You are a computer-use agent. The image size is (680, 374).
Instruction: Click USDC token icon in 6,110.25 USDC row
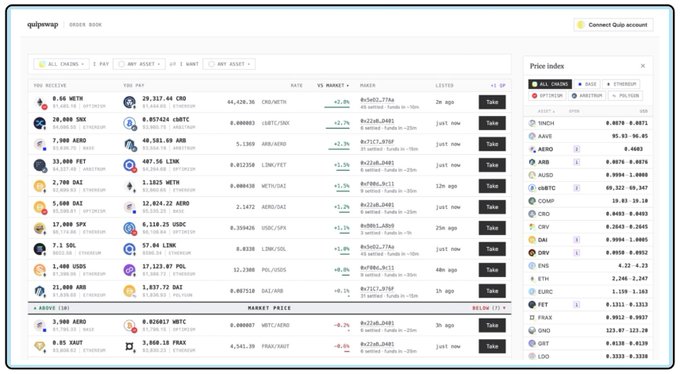pos(130,228)
